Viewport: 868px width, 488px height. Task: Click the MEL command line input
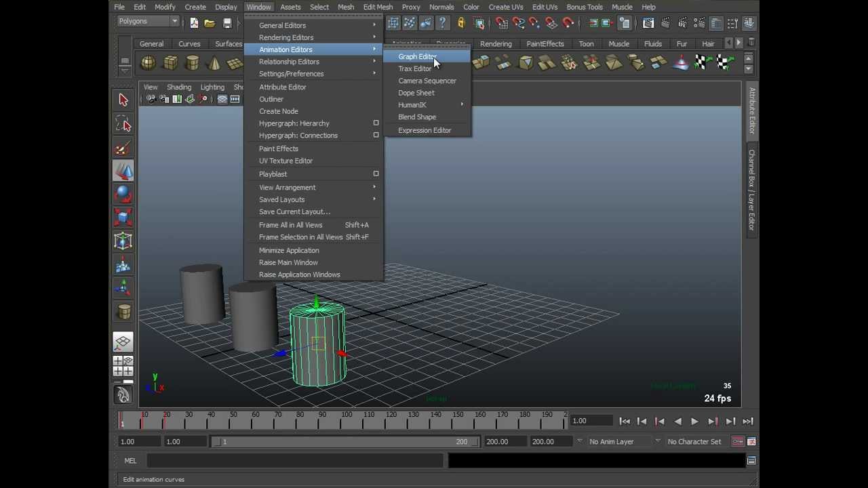[295, 461]
